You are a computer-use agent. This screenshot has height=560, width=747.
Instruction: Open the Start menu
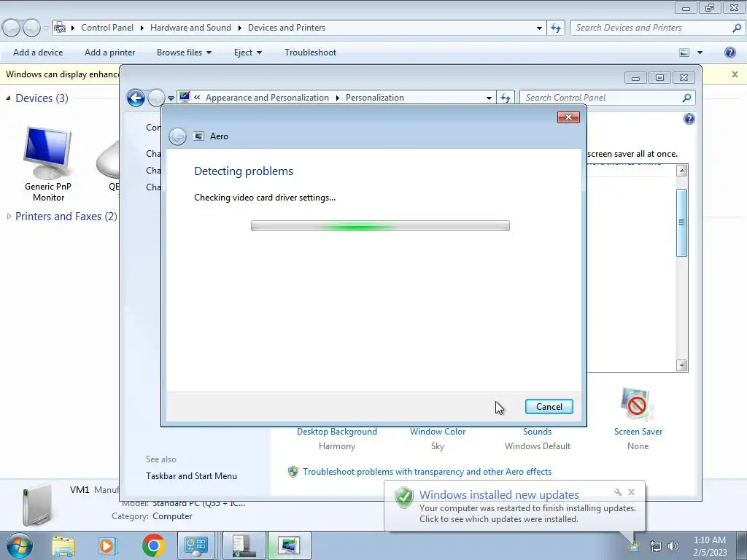tap(20, 545)
